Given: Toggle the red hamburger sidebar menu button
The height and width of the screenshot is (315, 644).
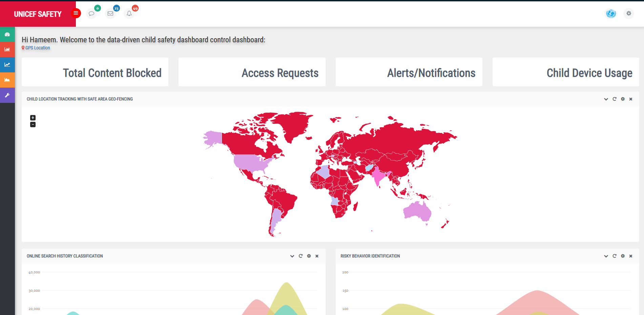Looking at the screenshot, I should tap(76, 13).
